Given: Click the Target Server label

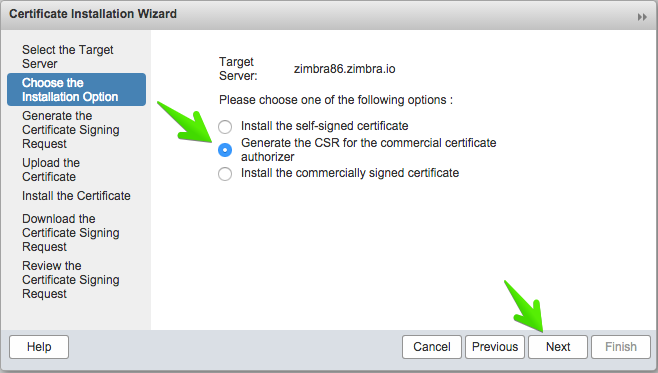Looking at the screenshot, I should pyautogui.click(x=238, y=69).
